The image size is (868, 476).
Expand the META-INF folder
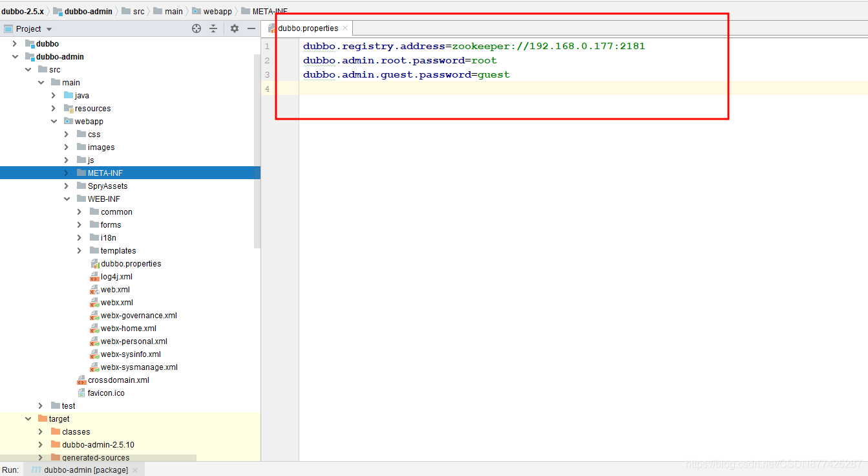67,173
